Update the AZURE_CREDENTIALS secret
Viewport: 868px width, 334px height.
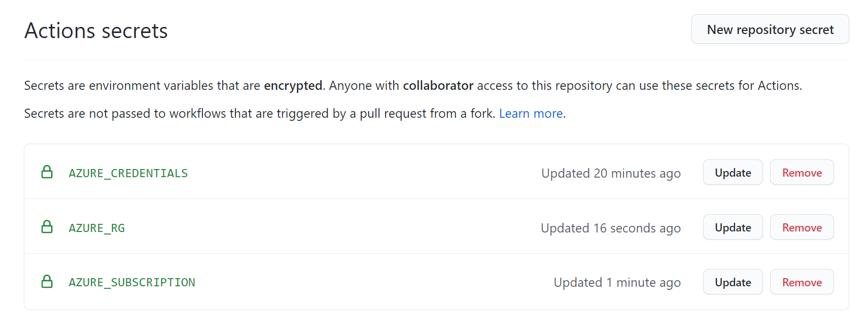733,173
